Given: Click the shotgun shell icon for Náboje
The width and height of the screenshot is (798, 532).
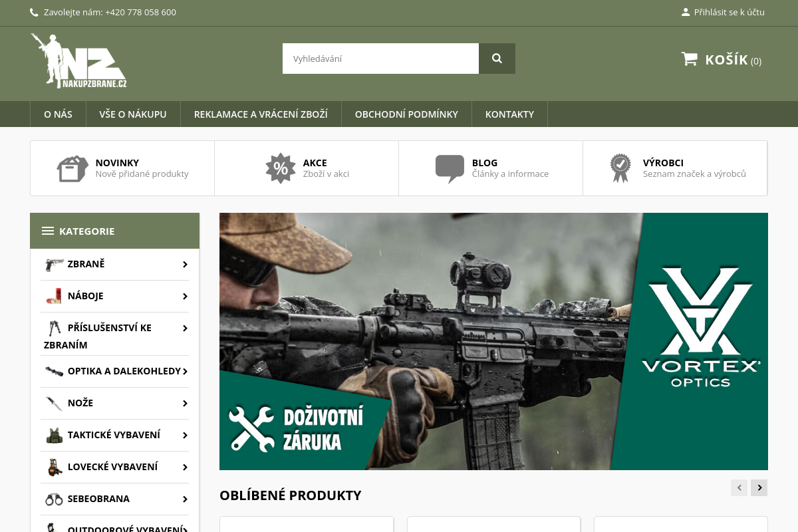Looking at the screenshot, I should [x=55, y=296].
